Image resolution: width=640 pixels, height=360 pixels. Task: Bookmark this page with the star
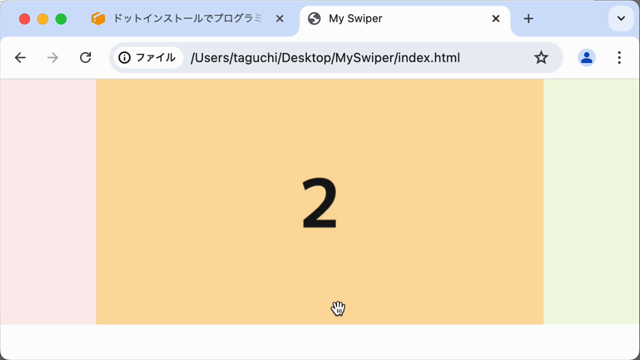click(541, 58)
